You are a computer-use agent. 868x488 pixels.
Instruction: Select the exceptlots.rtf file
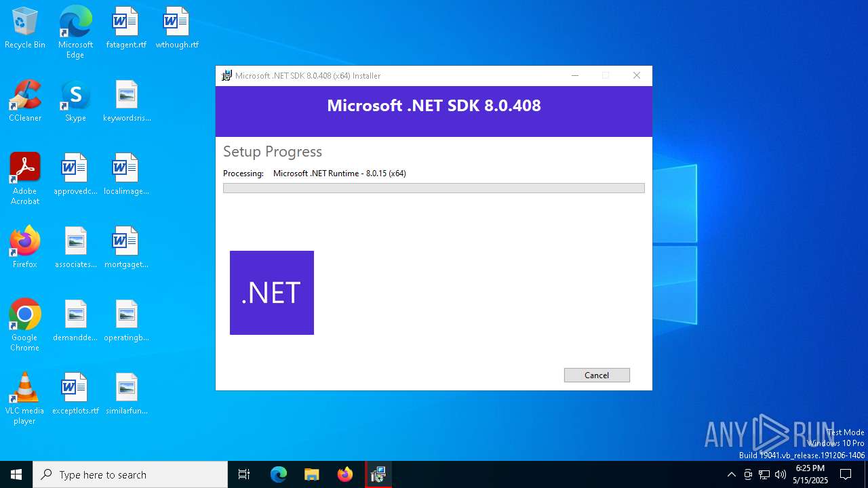point(75,394)
